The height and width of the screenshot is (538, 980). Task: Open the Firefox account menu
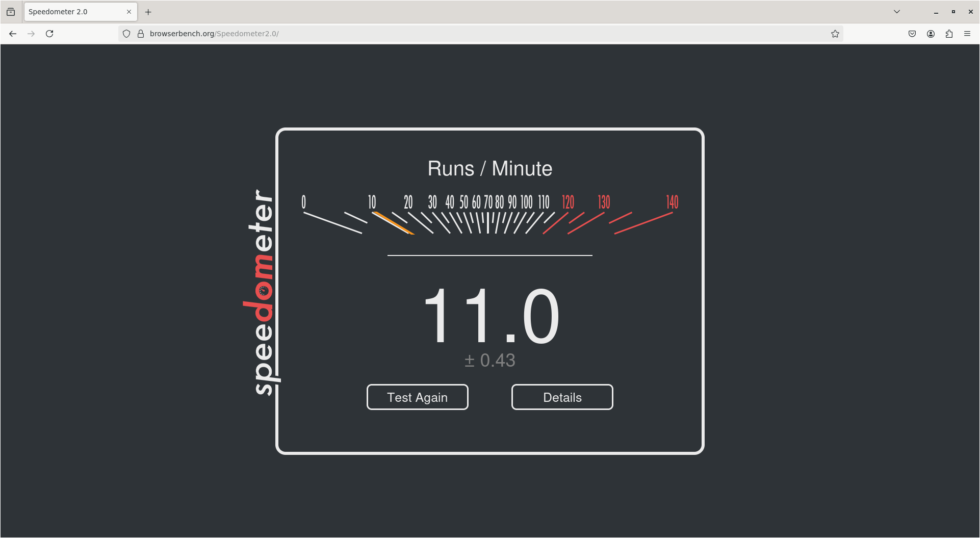(x=931, y=34)
